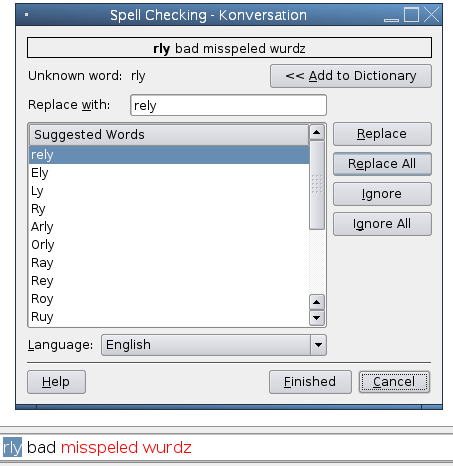Select suggestion 'Ly'
Image resolution: width=453 pixels, height=466 pixels.
[169, 191]
